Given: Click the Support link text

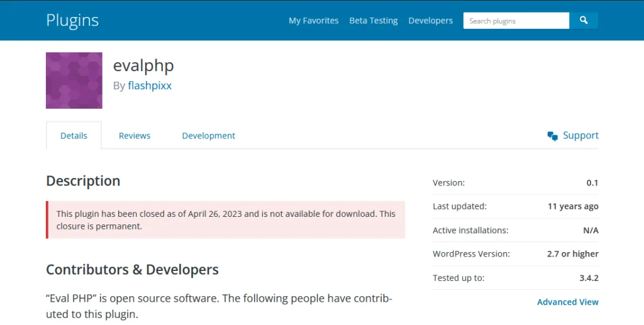Looking at the screenshot, I should coord(580,135).
